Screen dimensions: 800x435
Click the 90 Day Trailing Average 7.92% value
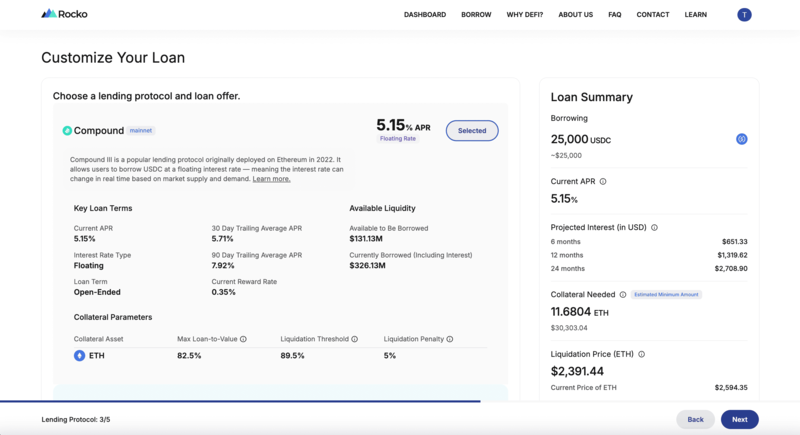coord(223,266)
